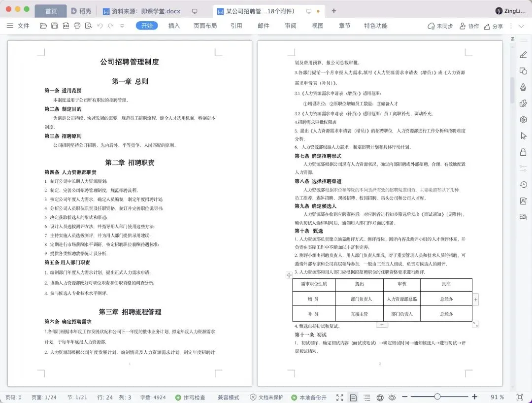
Task: Click the 未同步 cloud sync button
Action: [440, 26]
